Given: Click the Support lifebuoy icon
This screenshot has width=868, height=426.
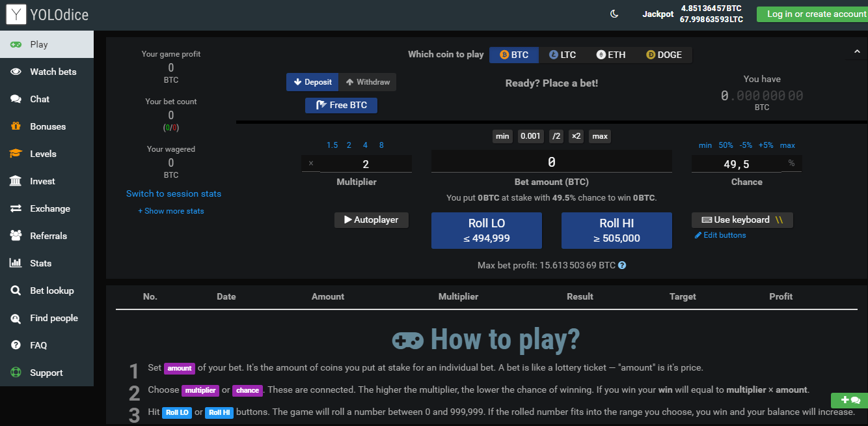Looking at the screenshot, I should (16, 373).
